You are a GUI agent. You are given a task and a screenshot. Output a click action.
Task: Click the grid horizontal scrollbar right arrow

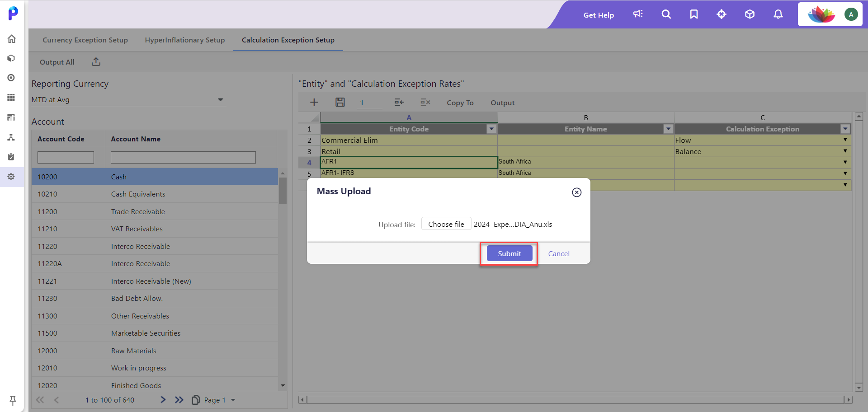tap(849, 400)
